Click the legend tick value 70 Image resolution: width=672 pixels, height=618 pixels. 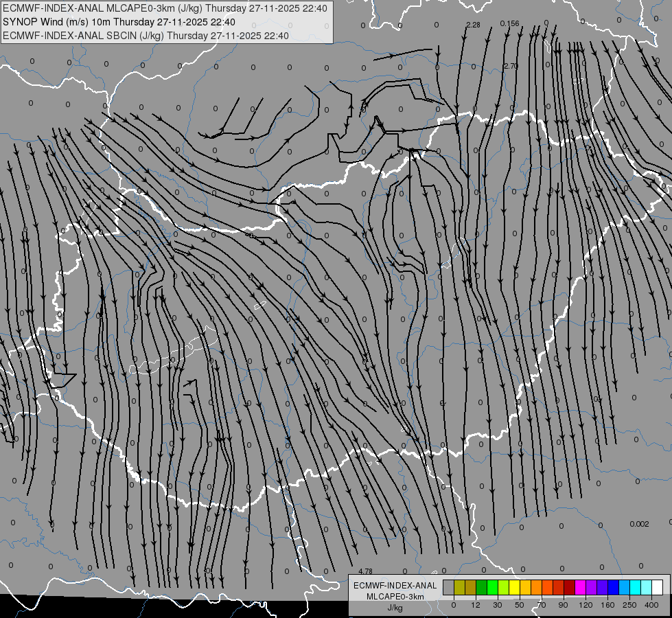[x=542, y=605]
